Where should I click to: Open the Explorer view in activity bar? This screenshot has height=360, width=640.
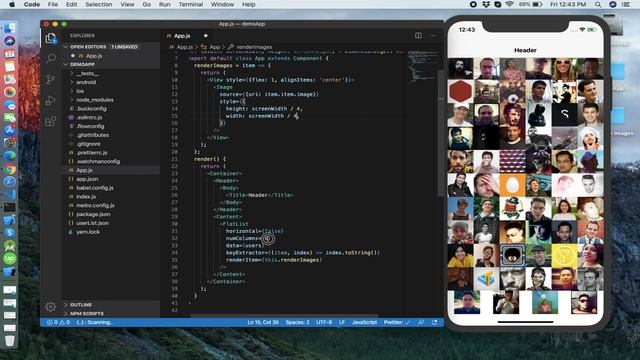(x=51, y=38)
